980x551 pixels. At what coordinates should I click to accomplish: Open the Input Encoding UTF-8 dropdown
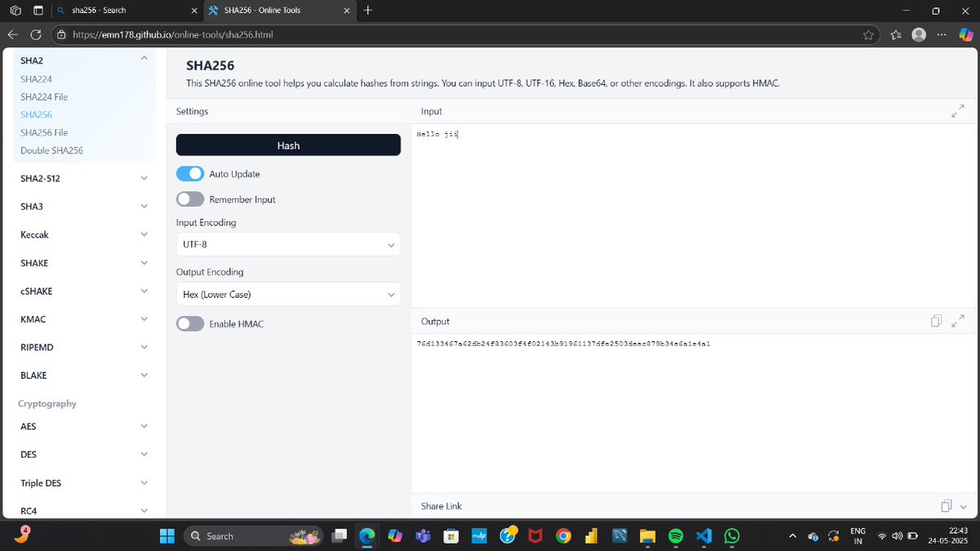(288, 244)
